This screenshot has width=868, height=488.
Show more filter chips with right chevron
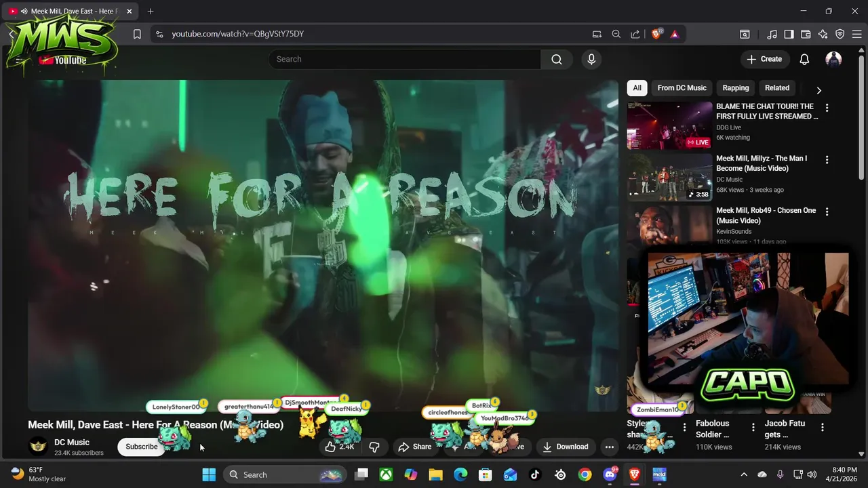(818, 90)
